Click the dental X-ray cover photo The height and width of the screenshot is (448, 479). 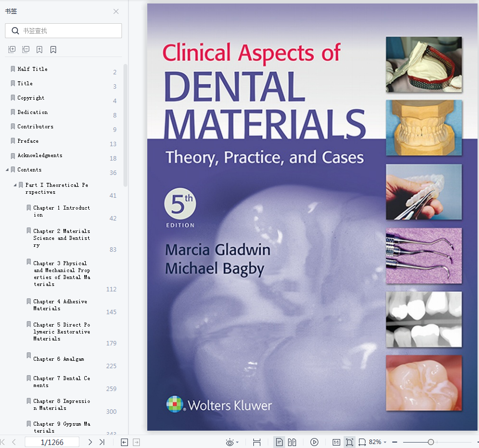[424, 319]
